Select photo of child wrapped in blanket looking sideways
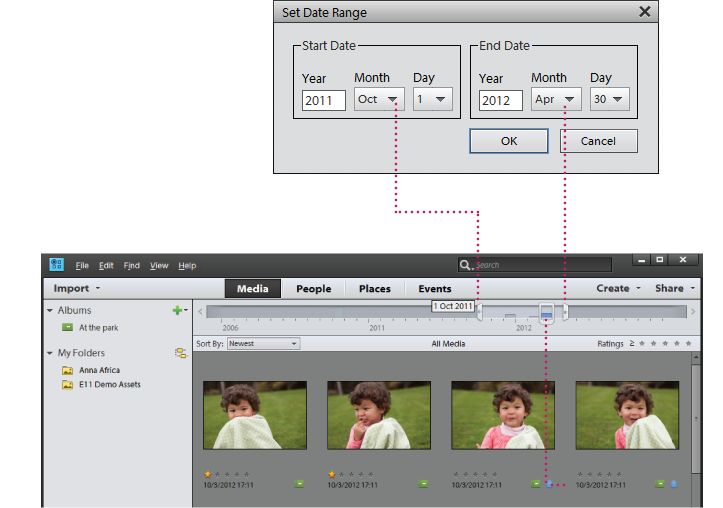The height and width of the screenshot is (508, 723). point(255,415)
